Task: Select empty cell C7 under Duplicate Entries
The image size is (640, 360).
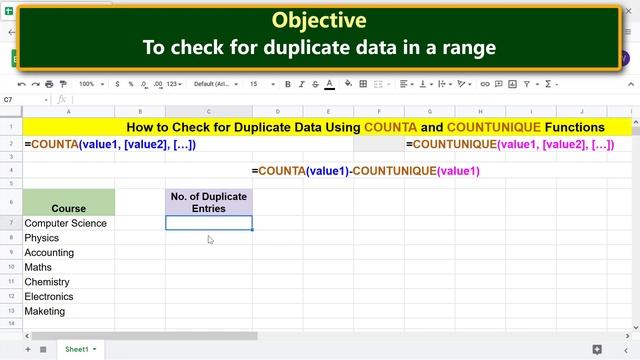Action: (209, 223)
